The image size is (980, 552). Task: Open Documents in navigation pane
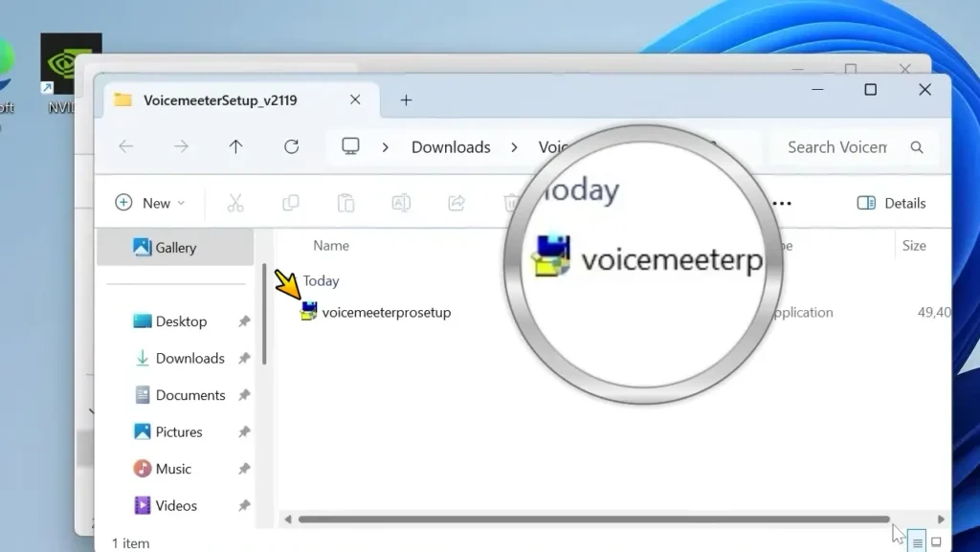(190, 395)
